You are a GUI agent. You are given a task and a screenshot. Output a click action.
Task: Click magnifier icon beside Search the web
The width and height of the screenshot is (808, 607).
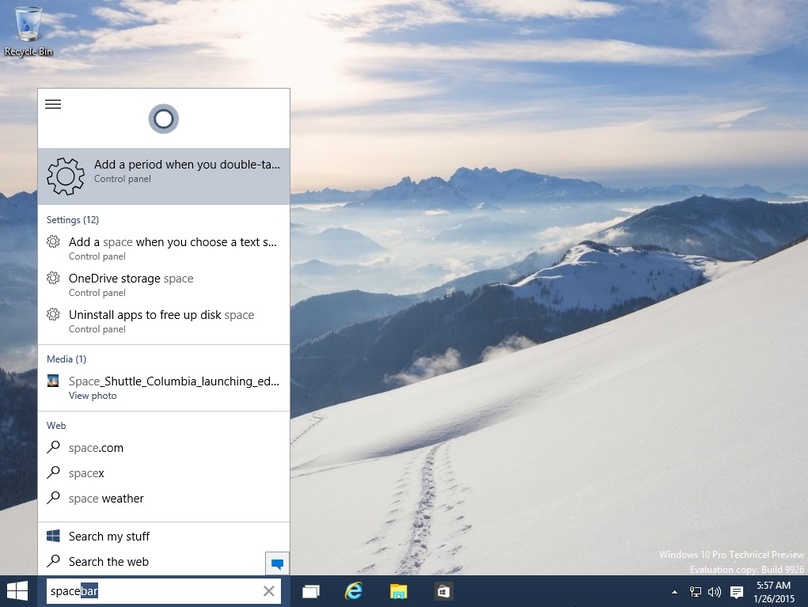click(53, 561)
